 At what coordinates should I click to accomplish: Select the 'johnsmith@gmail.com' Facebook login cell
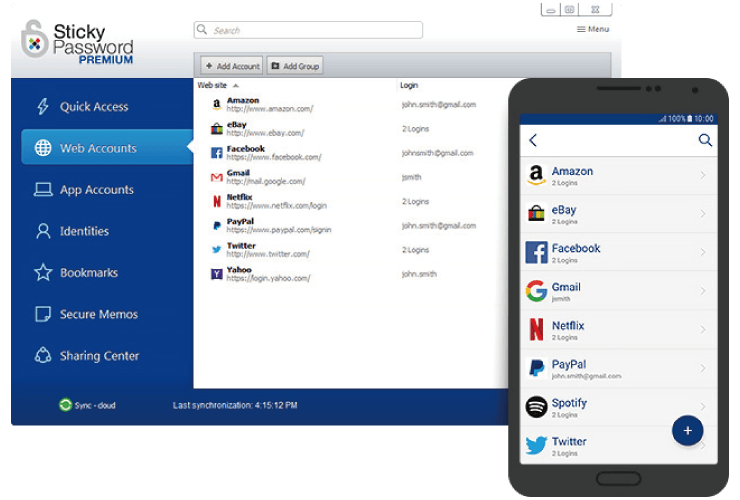(437, 153)
